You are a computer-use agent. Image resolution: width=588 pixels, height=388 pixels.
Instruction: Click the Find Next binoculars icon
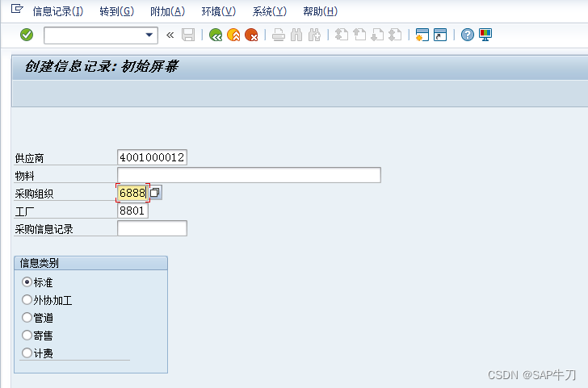click(x=314, y=35)
